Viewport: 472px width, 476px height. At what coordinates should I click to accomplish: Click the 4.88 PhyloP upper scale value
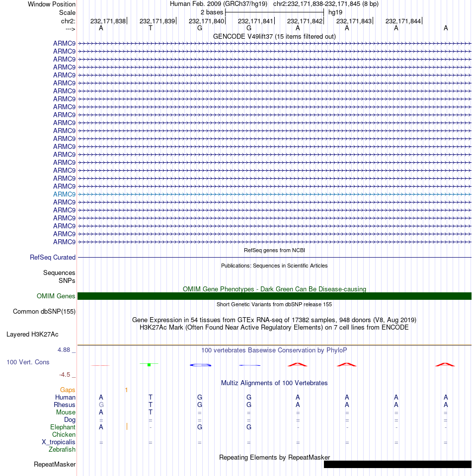pos(64,350)
